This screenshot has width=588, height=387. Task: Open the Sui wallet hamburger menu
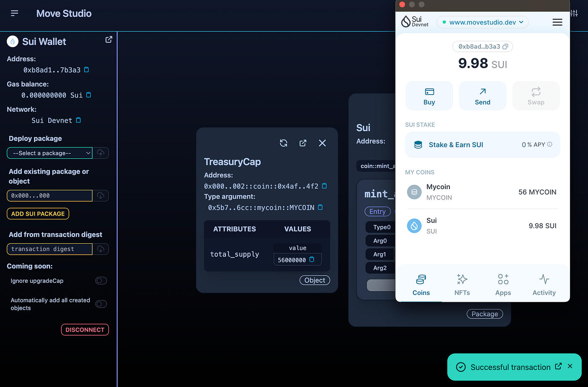click(x=557, y=22)
